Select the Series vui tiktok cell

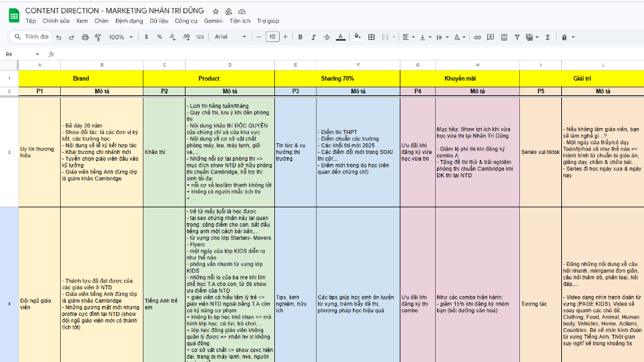541,152
